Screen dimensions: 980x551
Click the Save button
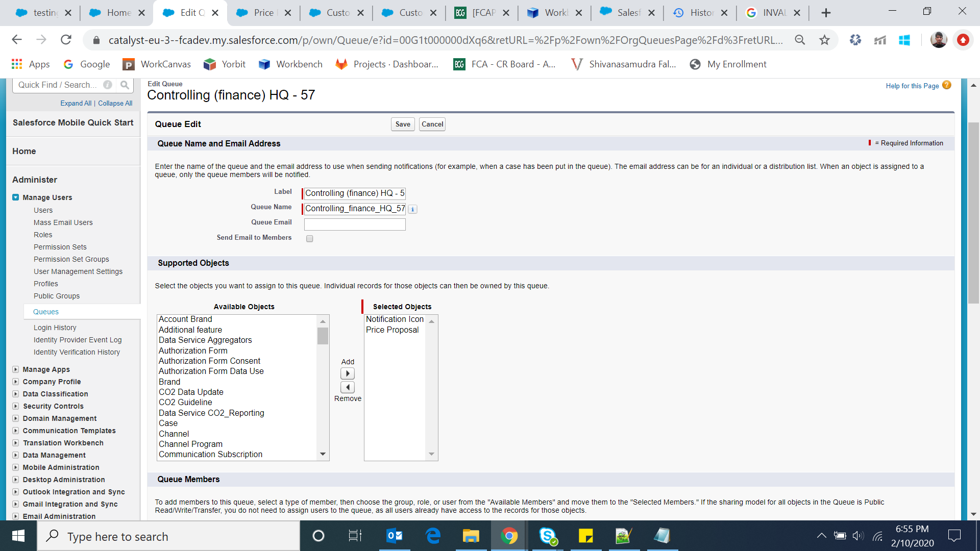402,124
